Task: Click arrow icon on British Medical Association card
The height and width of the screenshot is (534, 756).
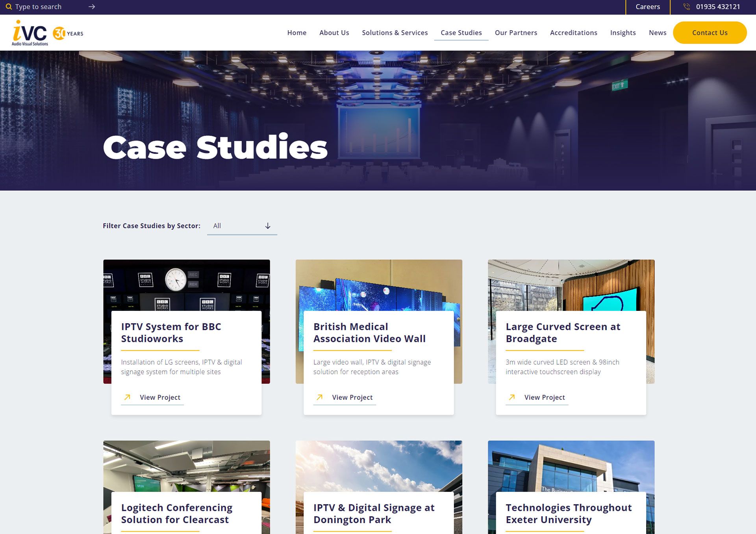Action: [320, 397]
